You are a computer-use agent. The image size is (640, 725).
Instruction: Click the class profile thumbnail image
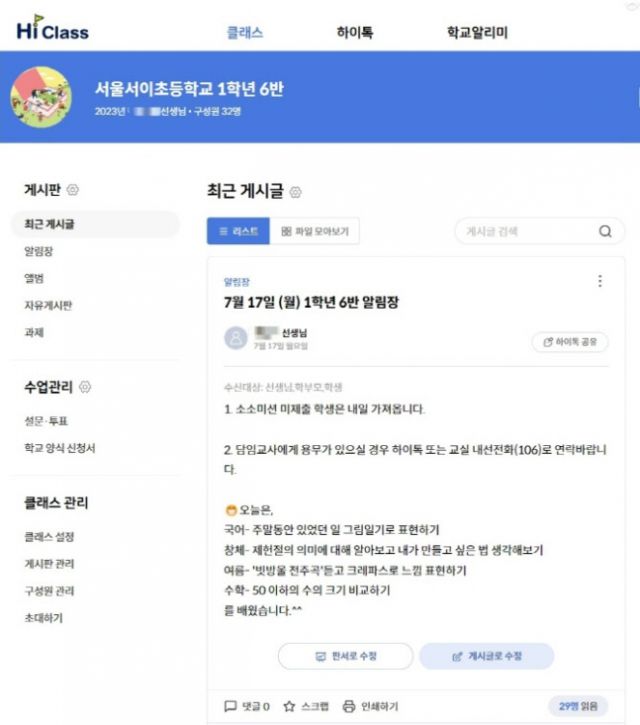coord(40,97)
